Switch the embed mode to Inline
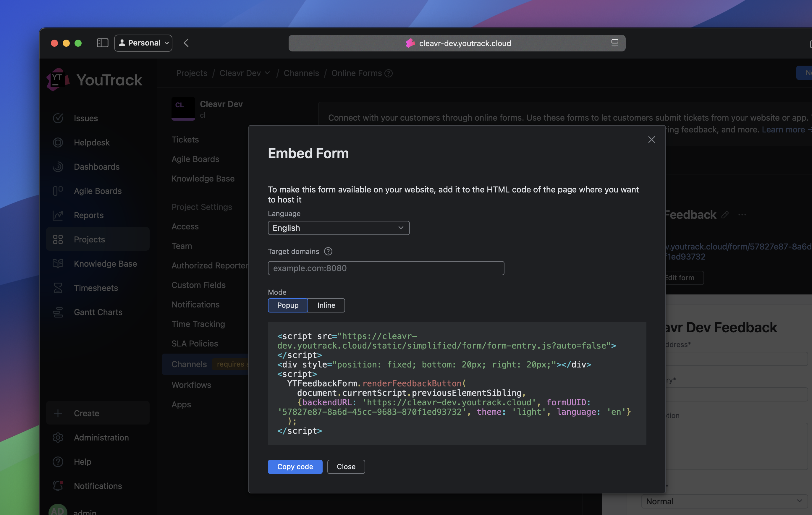 pos(326,305)
